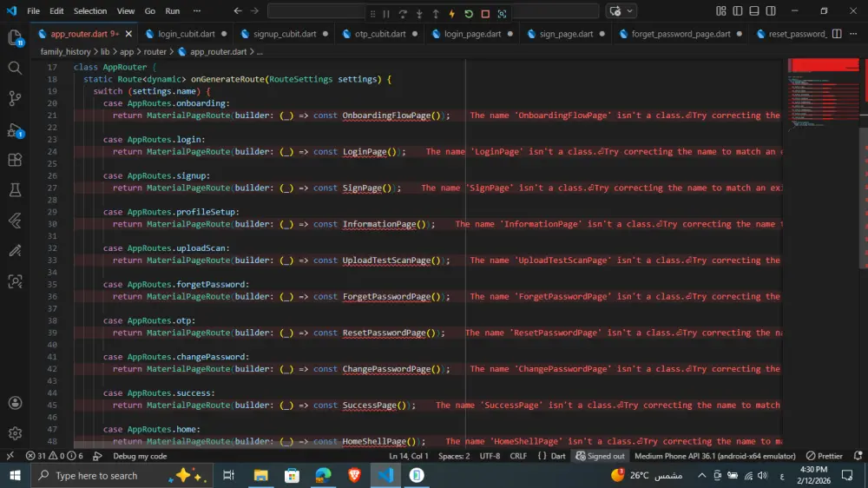This screenshot has height=488, width=868.
Task: Open the Search view in activity bar
Action: point(15,68)
